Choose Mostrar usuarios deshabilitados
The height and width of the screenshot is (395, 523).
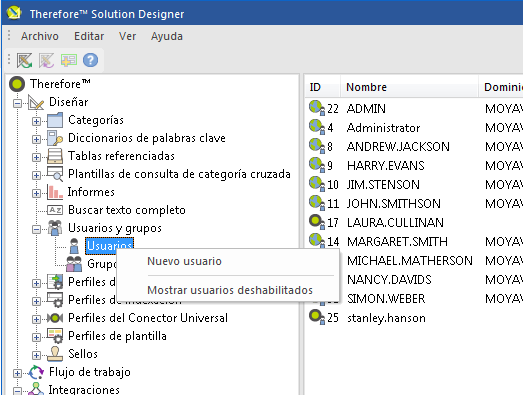pos(230,290)
